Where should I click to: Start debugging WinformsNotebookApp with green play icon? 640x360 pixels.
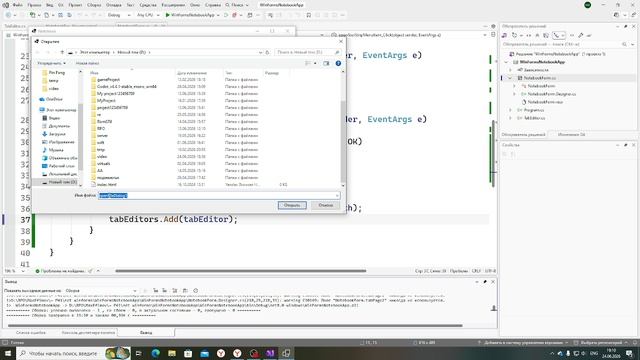coord(167,15)
